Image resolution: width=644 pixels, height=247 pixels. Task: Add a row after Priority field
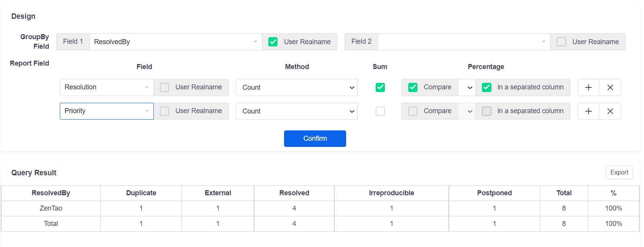[588, 111]
